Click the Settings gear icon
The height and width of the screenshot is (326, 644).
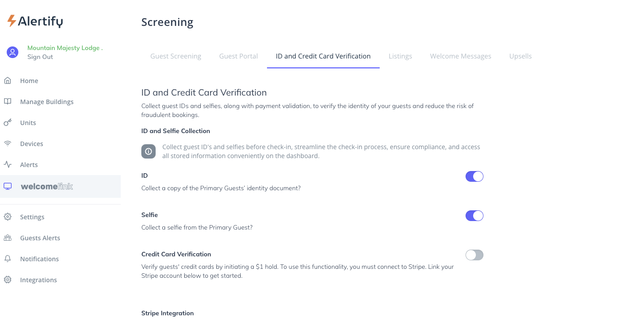(x=8, y=217)
